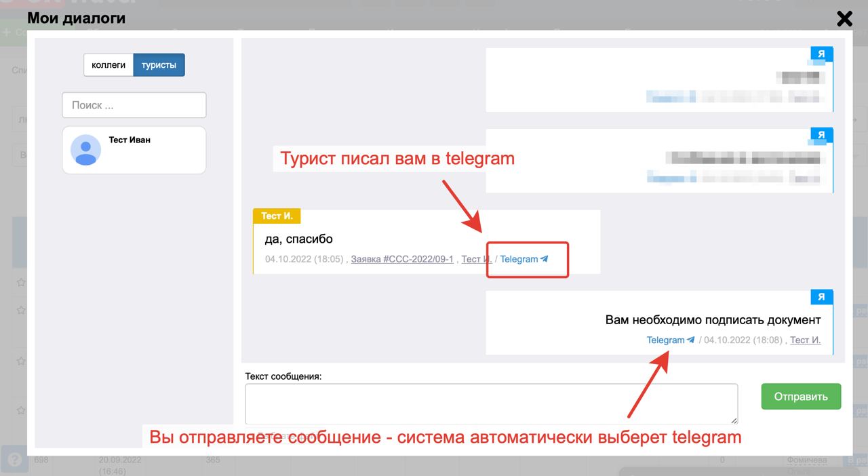Click the help question-mark icon in background page

[x=14, y=459]
